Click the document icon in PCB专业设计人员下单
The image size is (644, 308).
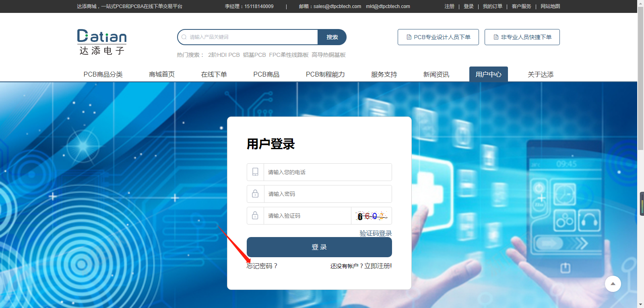click(409, 37)
